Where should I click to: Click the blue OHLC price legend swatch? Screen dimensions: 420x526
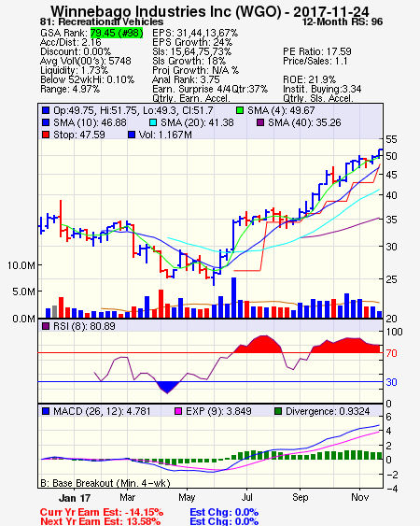point(46,110)
